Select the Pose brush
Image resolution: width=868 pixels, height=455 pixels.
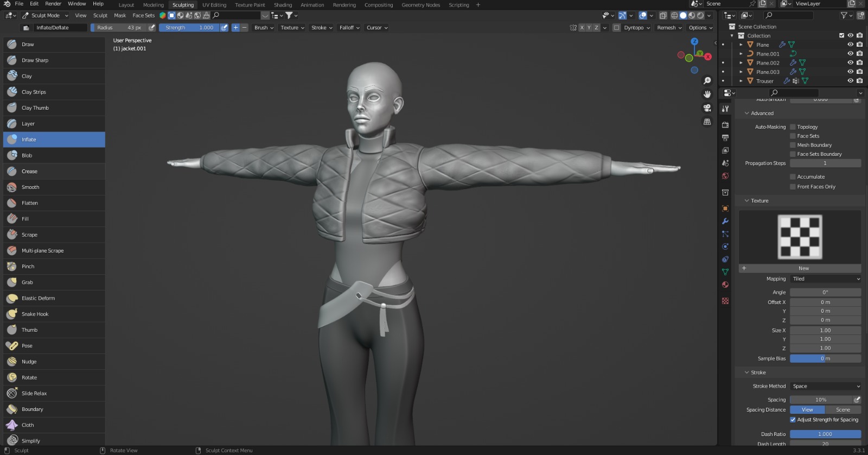[54, 345]
